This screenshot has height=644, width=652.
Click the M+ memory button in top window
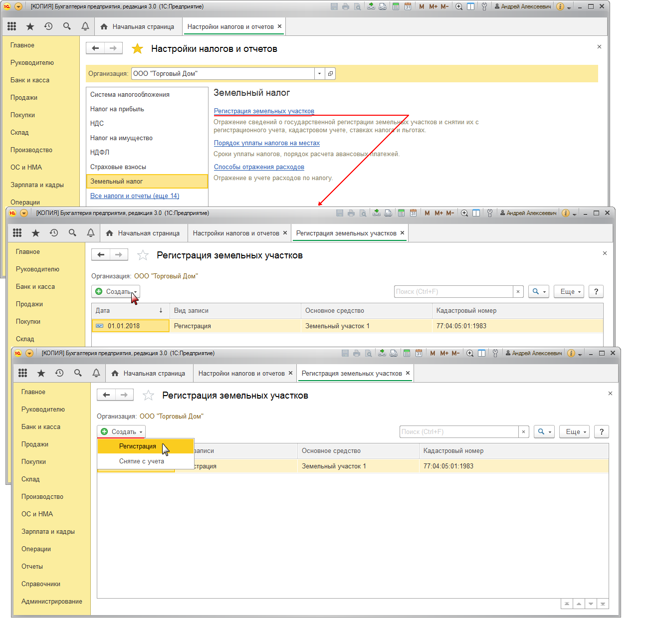tap(433, 6)
